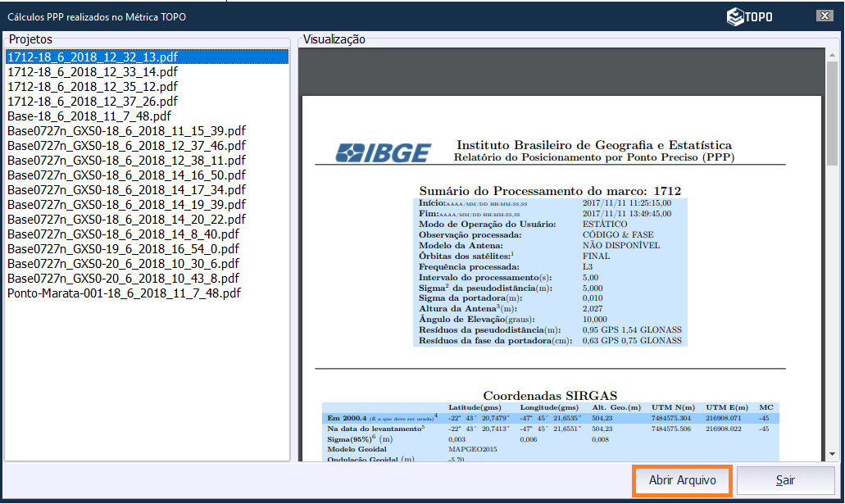Image resolution: width=845 pixels, height=504 pixels.
Task: Select Base0727n_GXS0-18_6_2018_12_38_11.pdf
Action: tap(126, 161)
